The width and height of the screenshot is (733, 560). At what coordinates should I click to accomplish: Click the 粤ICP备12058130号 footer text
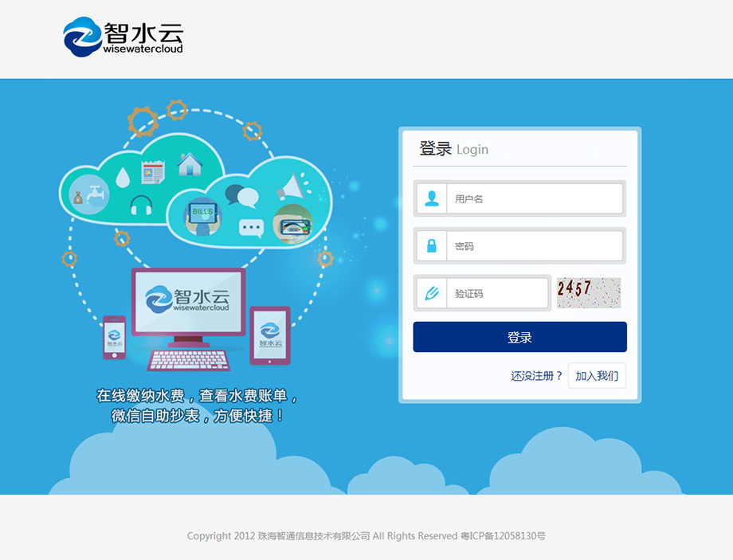pyautogui.click(x=503, y=535)
